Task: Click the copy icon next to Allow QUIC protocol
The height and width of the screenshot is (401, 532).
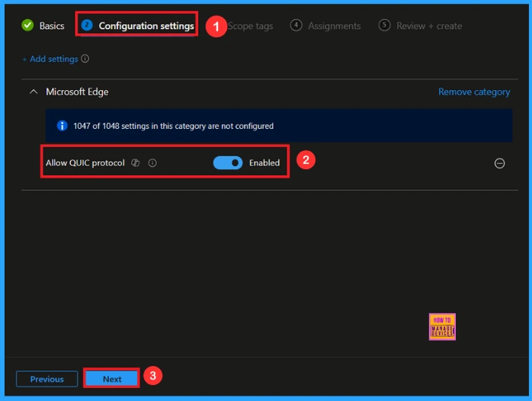Action: pos(136,163)
